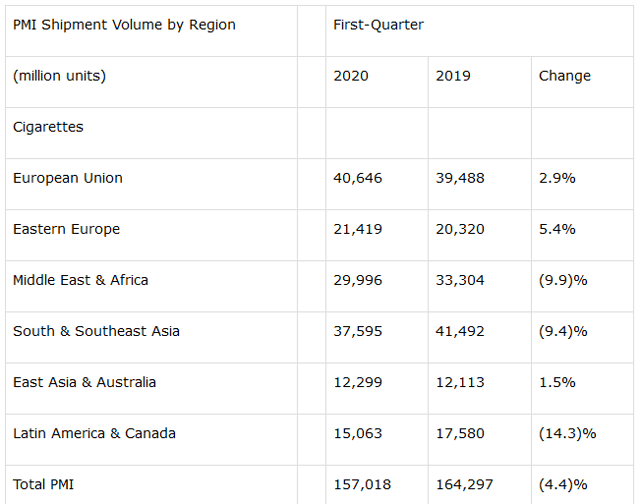The width and height of the screenshot is (640, 504).
Task: Click the '(million units)' label cell
Action: (59, 76)
